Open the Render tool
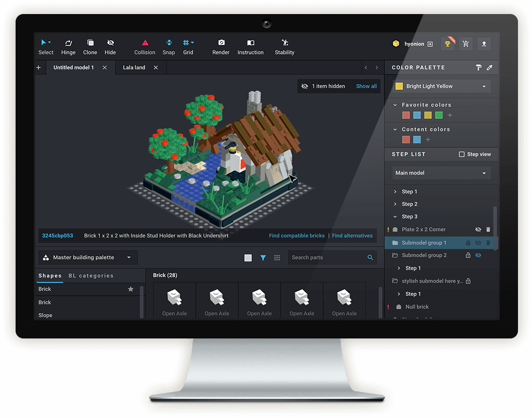The image size is (532, 418). tap(221, 46)
